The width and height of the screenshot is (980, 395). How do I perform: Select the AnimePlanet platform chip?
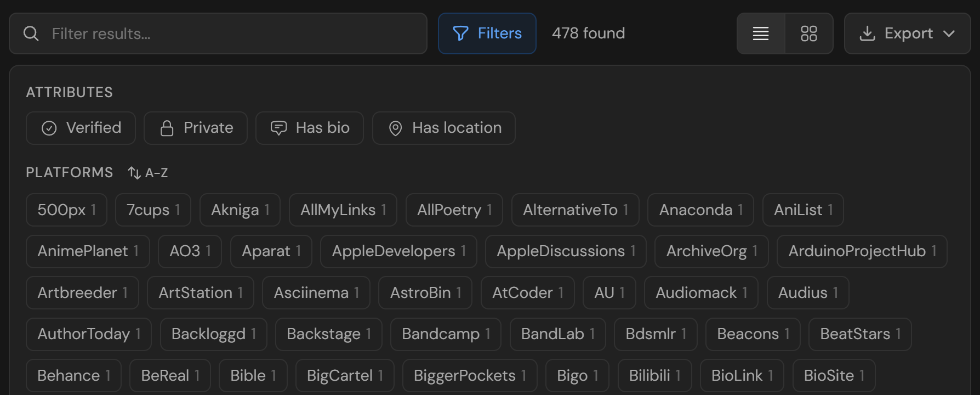[x=88, y=251]
